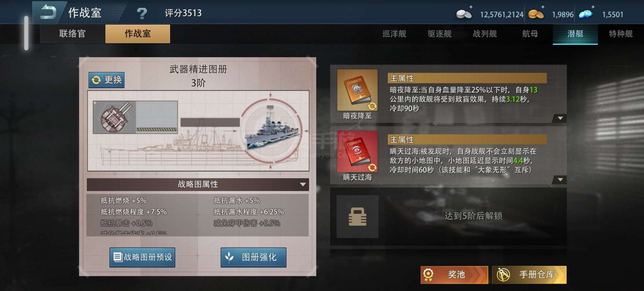This screenshot has width=644, height=291.
Task: Click the 图册强化 enhance button
Action: click(x=254, y=257)
